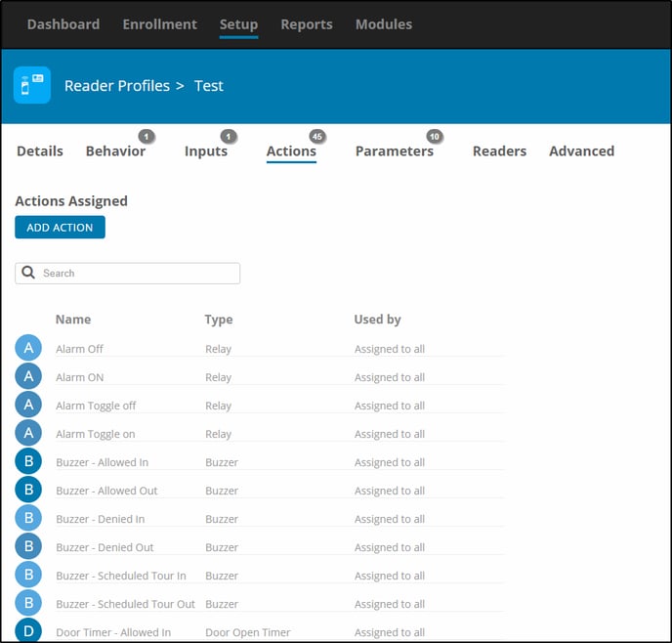Image resolution: width=672 pixels, height=643 pixels.
Task: Click the search magnifier icon
Action: [x=28, y=273]
